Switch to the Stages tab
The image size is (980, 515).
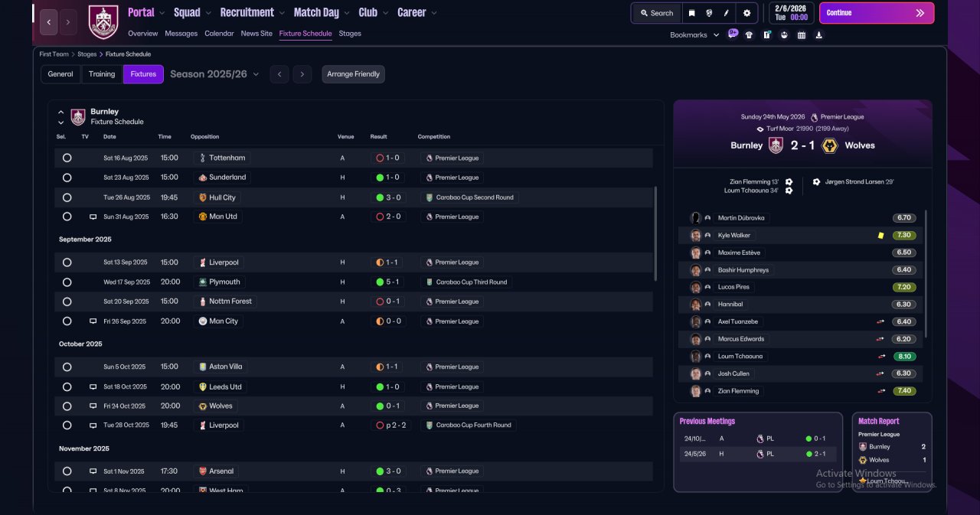[x=350, y=34]
